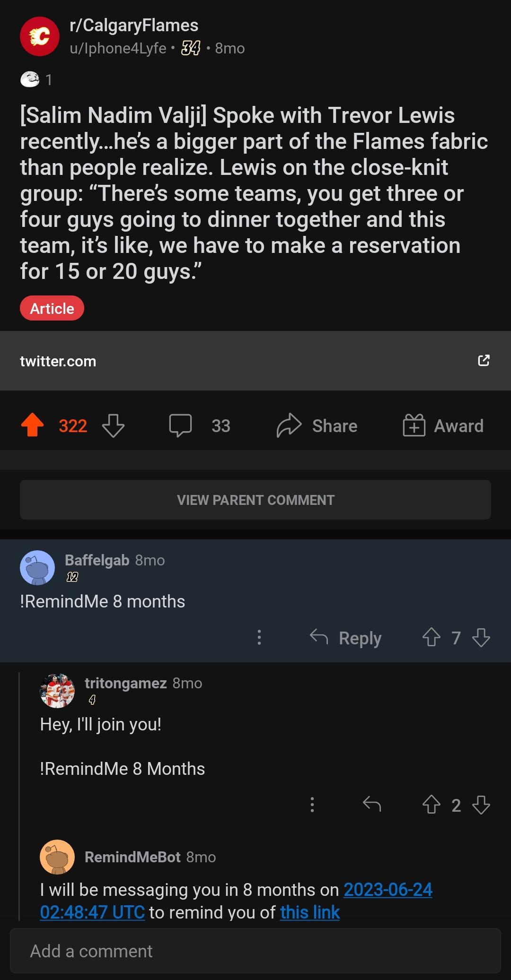Viewport: 511px width, 980px height.
Task: Focus the Add a comment field
Action: tap(255, 951)
